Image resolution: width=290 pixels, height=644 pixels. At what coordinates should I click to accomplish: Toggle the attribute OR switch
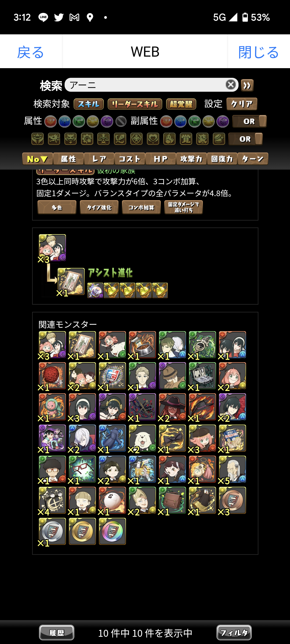coord(249,121)
